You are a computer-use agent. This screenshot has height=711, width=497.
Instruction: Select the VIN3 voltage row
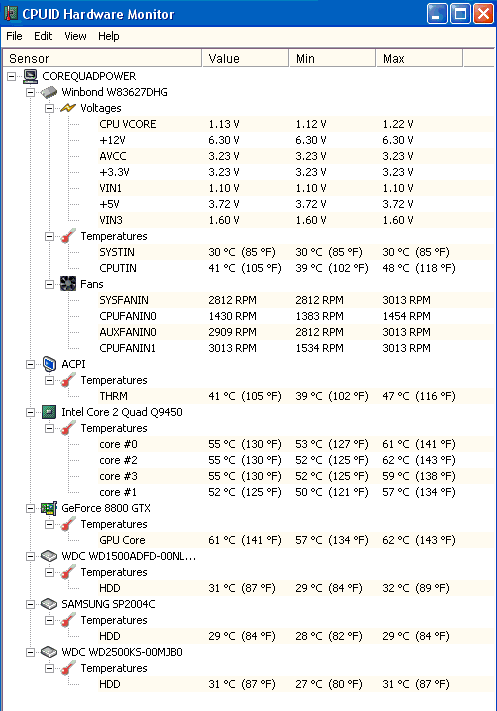tap(296, 220)
